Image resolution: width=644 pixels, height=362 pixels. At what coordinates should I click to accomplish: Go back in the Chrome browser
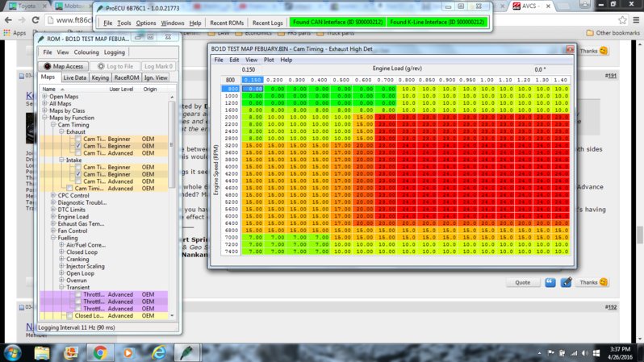8,20
